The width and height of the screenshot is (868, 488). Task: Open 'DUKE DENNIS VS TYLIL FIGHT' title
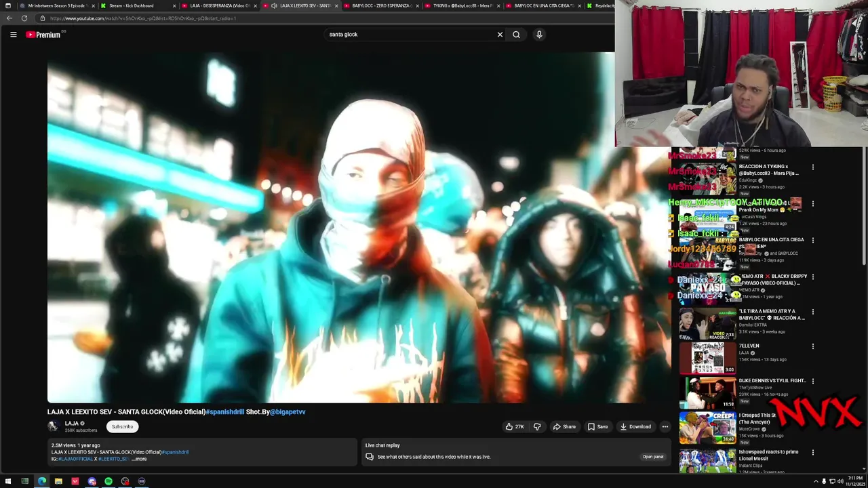[772, 381]
